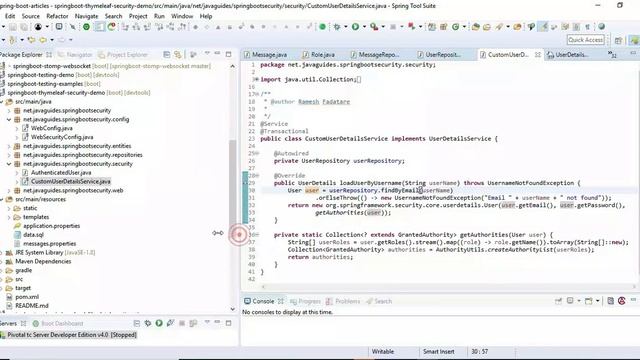The height and width of the screenshot is (360, 640).
Task: Start the server with green Servers button
Action: pos(159,323)
